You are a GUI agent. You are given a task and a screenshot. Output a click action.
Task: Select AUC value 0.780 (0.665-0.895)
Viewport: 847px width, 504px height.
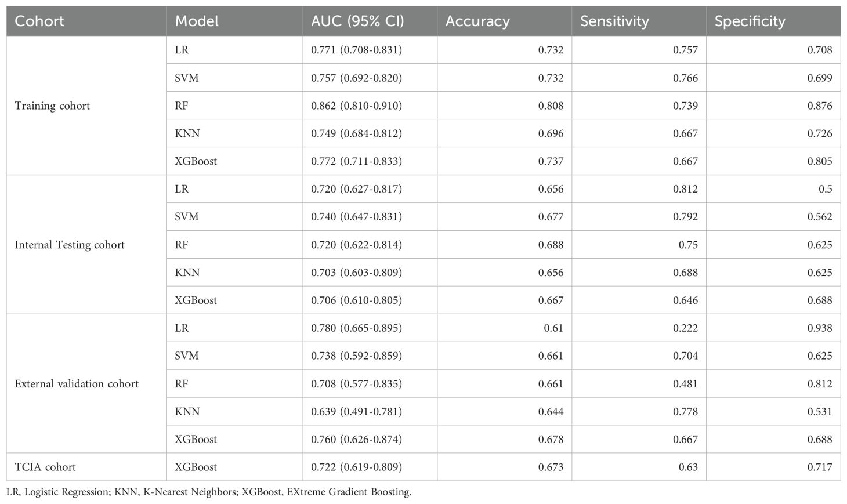(356, 328)
